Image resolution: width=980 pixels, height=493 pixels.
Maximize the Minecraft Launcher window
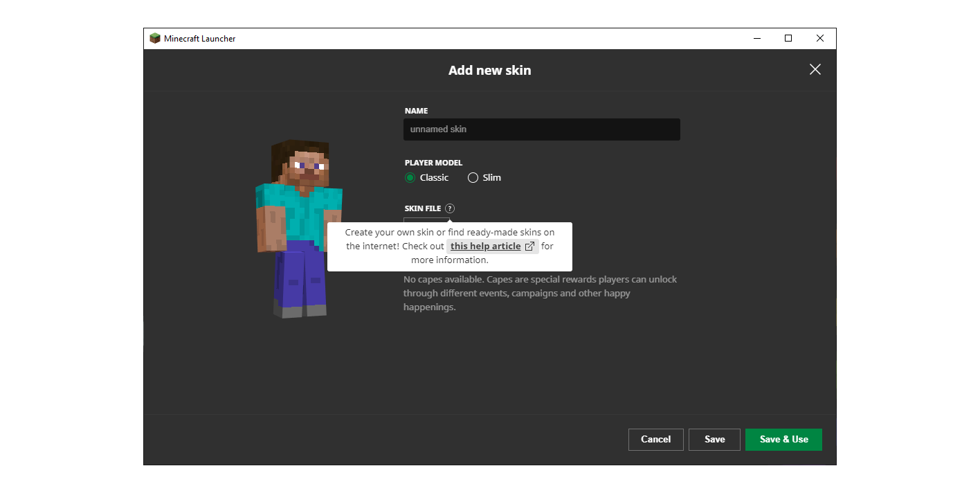coord(788,39)
